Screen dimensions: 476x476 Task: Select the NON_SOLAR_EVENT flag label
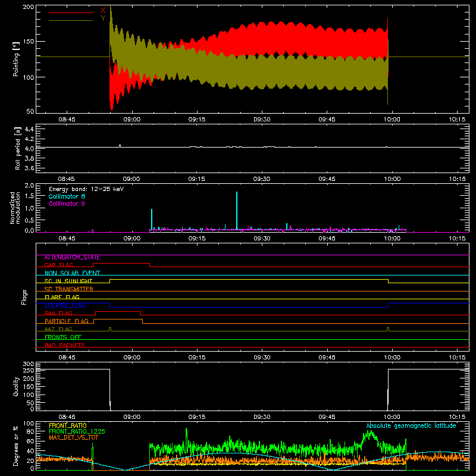tap(72, 273)
